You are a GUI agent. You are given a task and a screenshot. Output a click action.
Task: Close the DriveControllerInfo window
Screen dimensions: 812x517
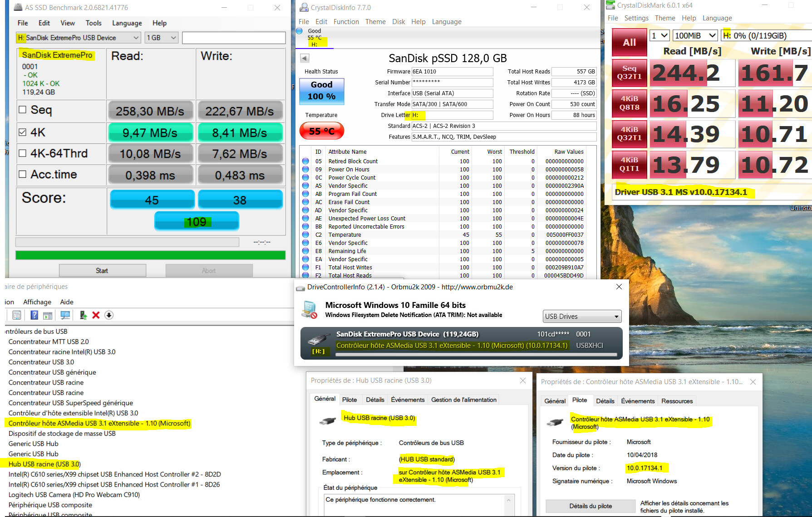pyautogui.click(x=619, y=287)
